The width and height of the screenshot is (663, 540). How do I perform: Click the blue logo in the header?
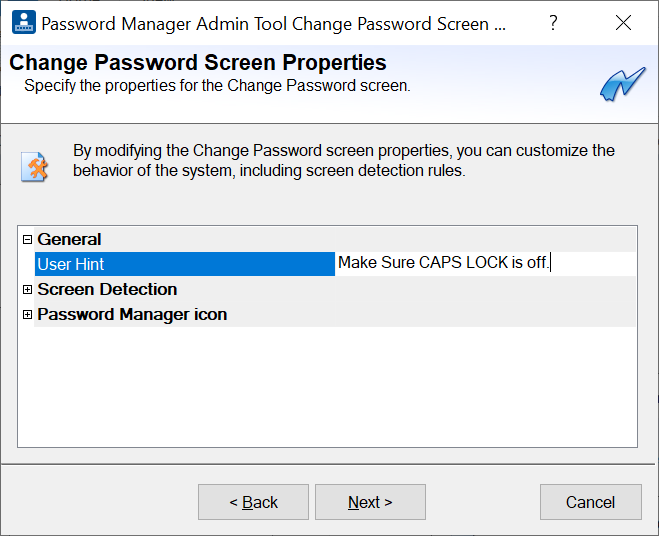(622, 86)
